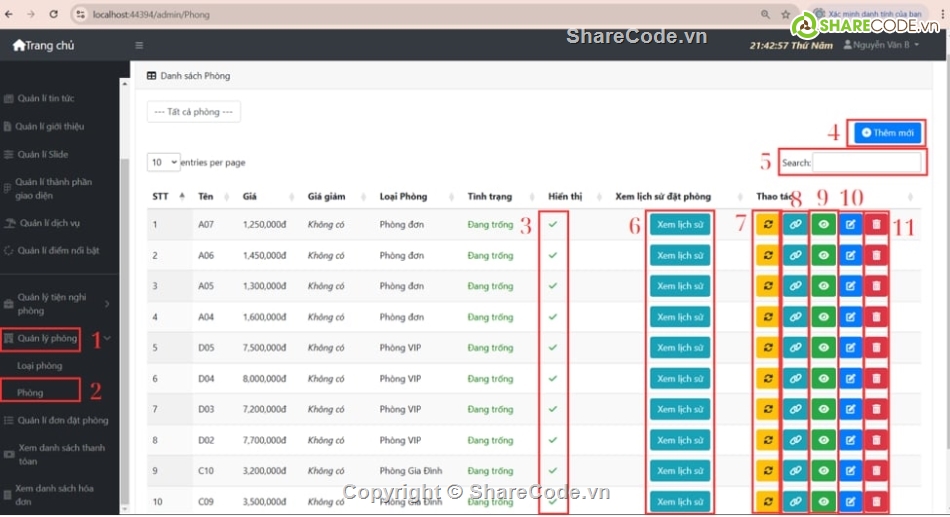Go to 'Trang chủ' home link
Viewport: 950px width, 517px height.
[43, 45]
